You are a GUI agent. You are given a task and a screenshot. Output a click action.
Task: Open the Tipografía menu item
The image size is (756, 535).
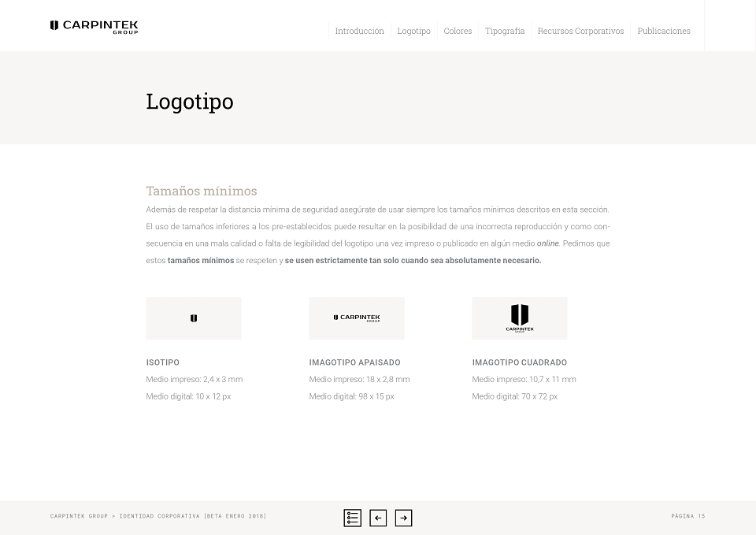click(x=505, y=31)
